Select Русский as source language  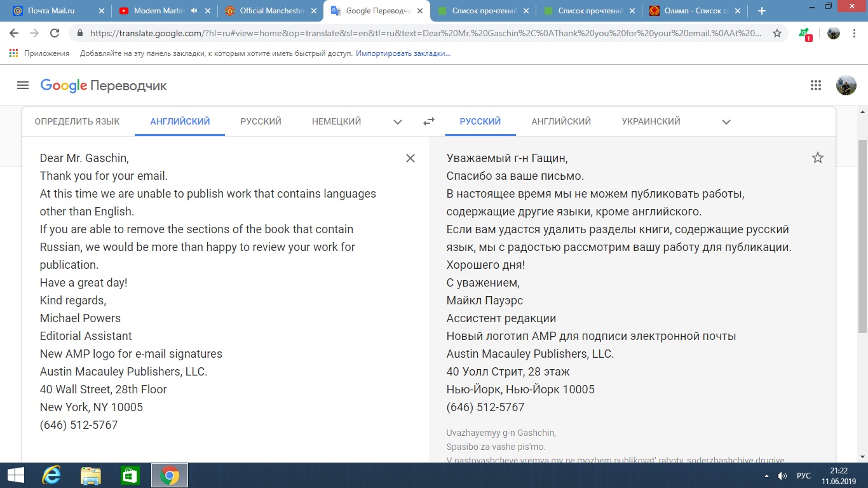click(x=261, y=121)
